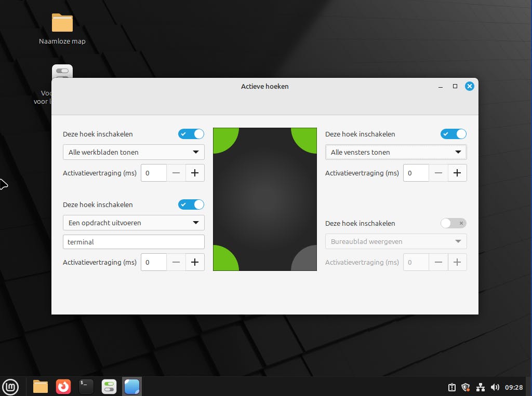Image resolution: width=532 pixels, height=396 pixels.
Task: Open the 'Alle vensters tonen' dropdown
Action: click(396, 152)
